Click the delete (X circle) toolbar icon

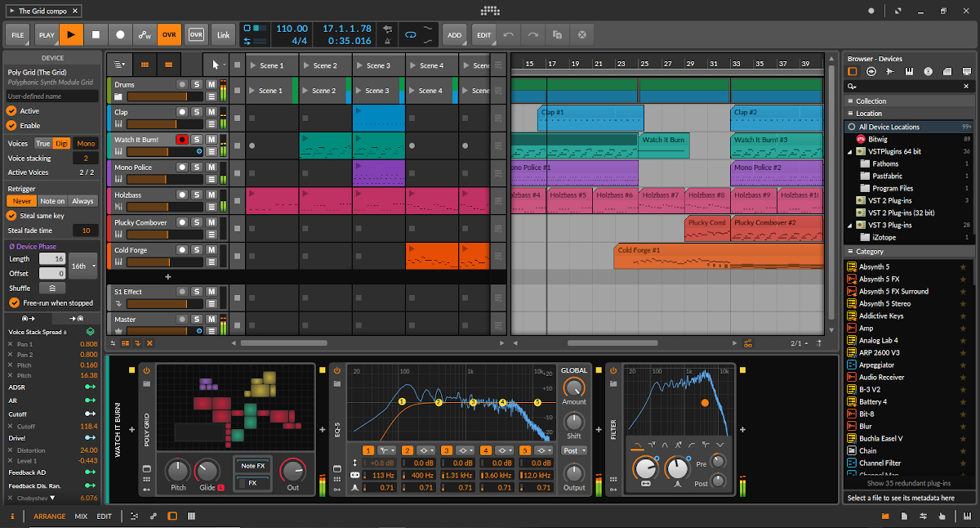click(x=582, y=35)
